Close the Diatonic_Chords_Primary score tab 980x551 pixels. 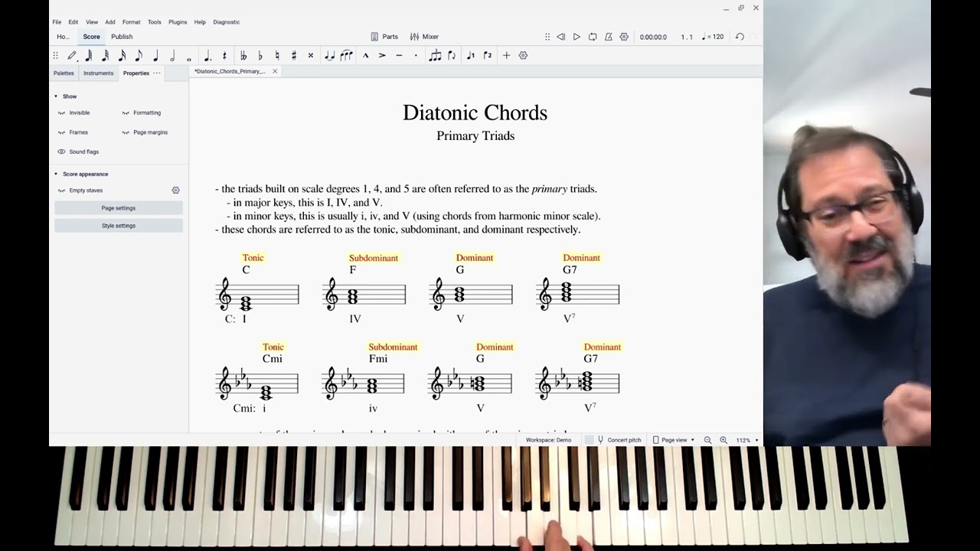point(275,71)
